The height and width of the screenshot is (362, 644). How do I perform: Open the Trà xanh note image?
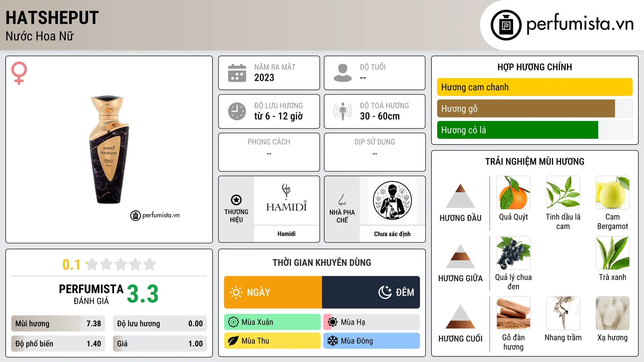613,253
